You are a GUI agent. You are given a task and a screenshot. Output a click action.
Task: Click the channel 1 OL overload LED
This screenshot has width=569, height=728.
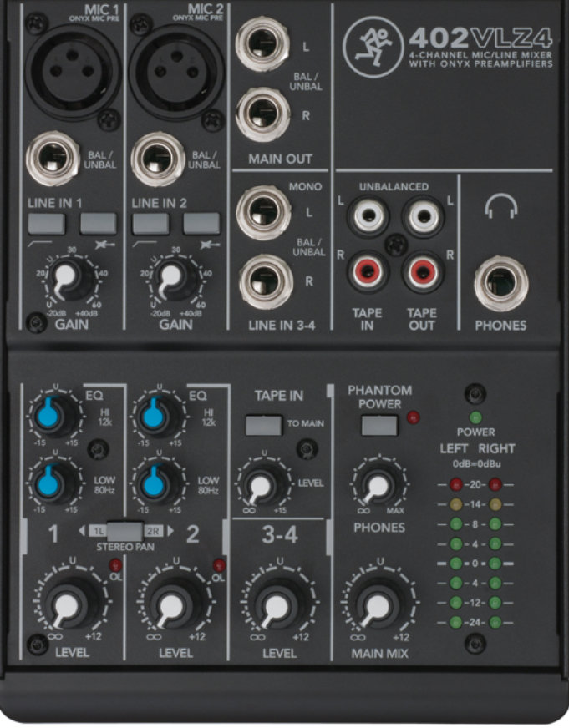click(x=115, y=565)
